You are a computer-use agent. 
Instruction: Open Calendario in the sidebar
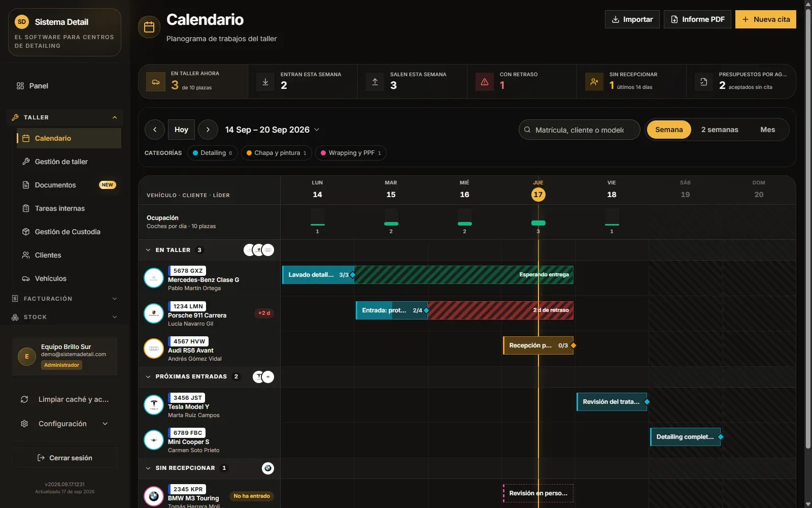pyautogui.click(x=69, y=138)
